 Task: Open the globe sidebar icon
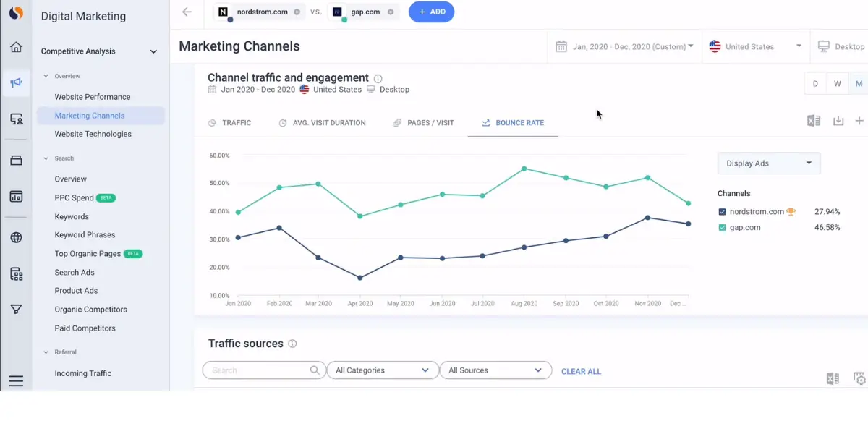pos(16,238)
